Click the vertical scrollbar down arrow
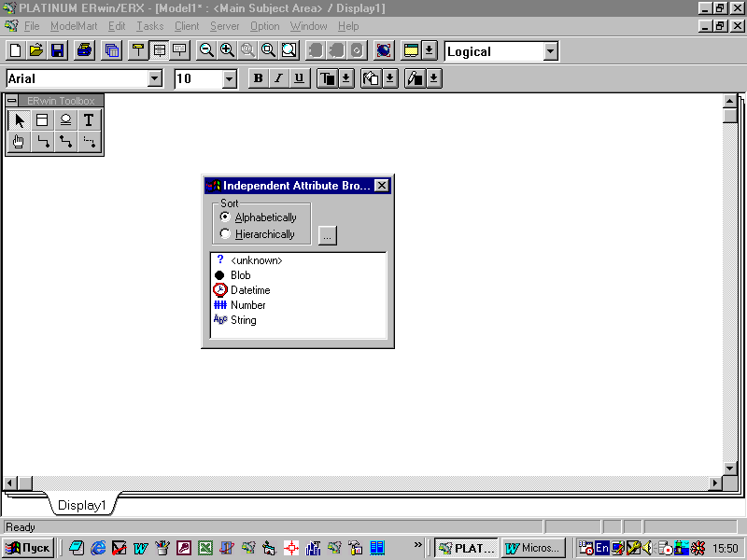This screenshot has height=560, width=747. click(730, 469)
